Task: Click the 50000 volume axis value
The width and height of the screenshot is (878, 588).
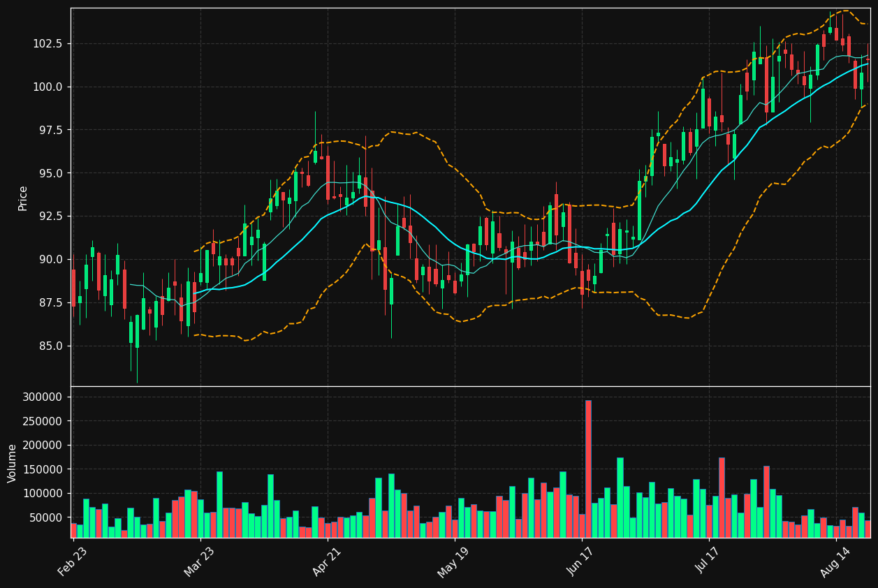Action: [46, 518]
